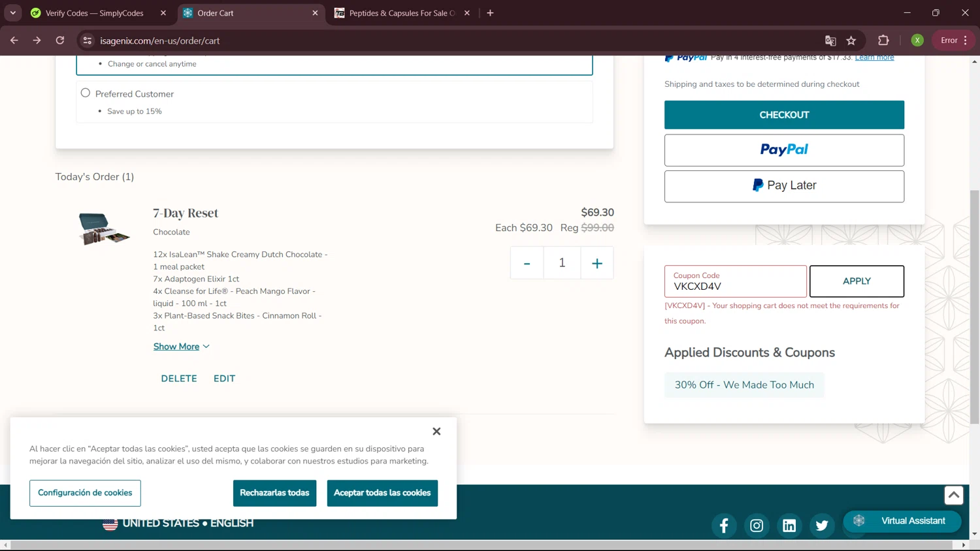The height and width of the screenshot is (551, 980).
Task: Click the 7-Day Reset product thumbnail
Action: coord(104,228)
